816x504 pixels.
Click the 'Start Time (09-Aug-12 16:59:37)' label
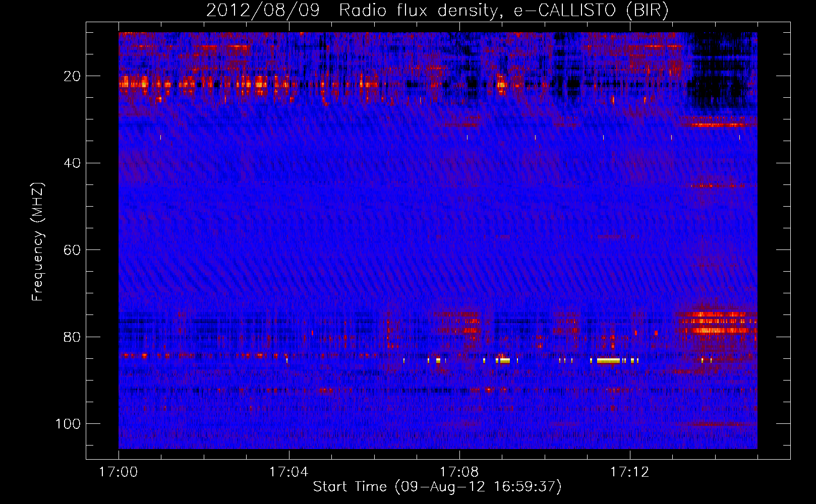437,487
